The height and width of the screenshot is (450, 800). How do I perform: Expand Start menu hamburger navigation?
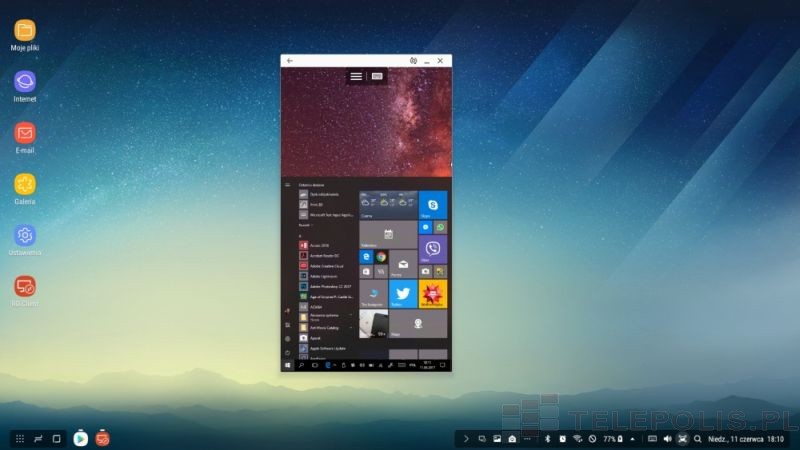(287, 185)
